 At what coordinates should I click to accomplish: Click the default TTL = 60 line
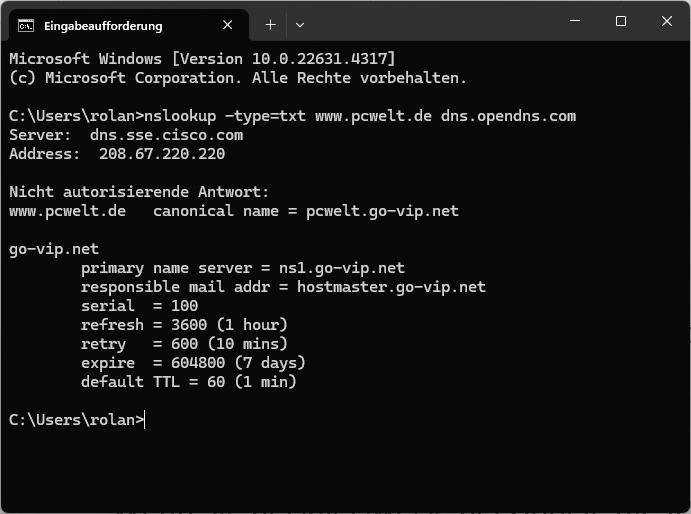[188, 382]
